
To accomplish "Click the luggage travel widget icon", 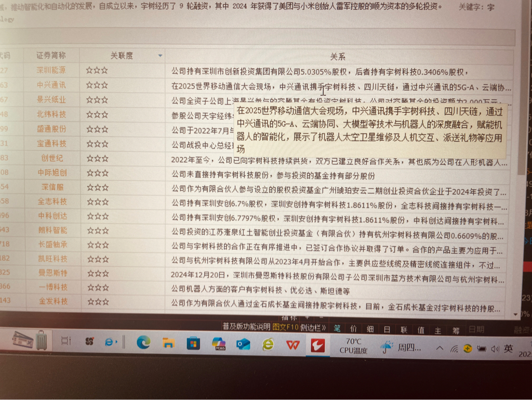I will click(42, 340).
